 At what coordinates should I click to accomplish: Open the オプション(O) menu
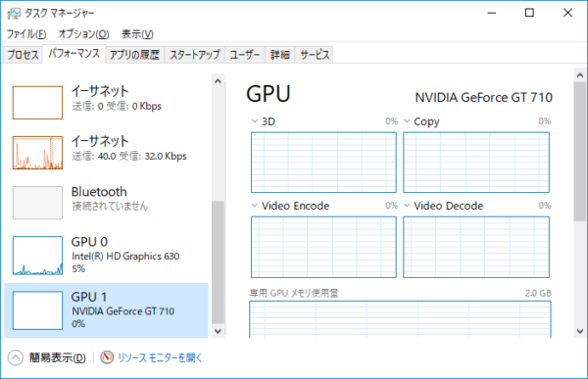(83, 34)
